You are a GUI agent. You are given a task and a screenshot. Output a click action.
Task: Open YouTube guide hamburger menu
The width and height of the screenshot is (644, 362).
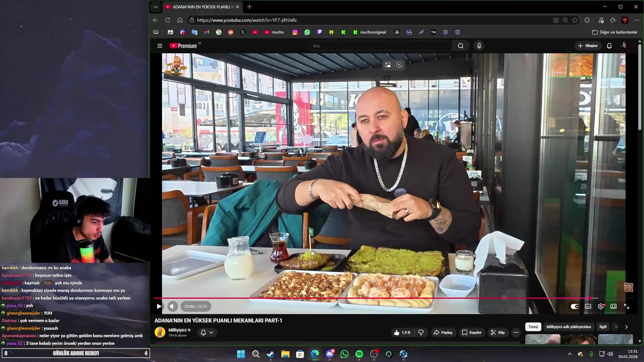coord(159,46)
